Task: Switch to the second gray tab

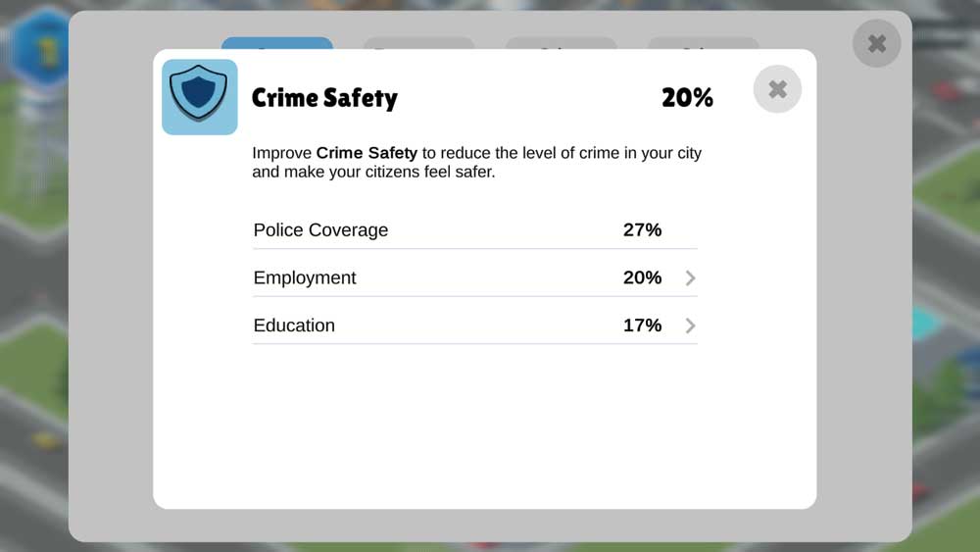Action: [418, 43]
